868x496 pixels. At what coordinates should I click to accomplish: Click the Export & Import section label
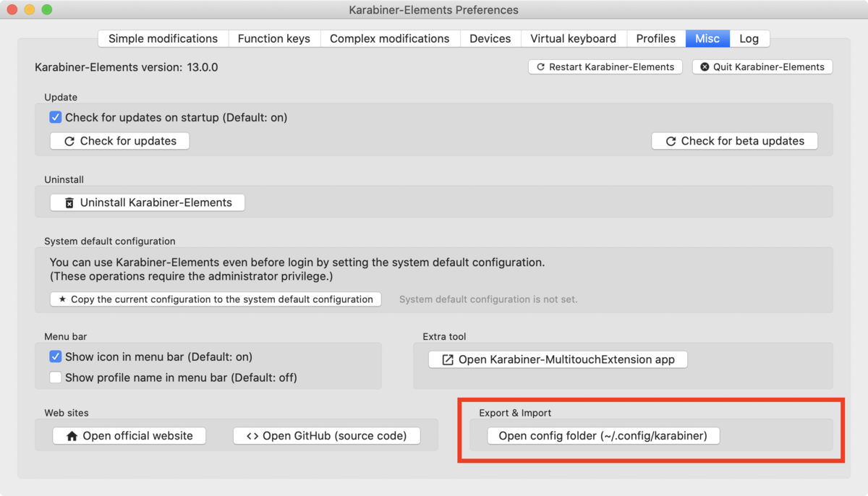[515, 413]
